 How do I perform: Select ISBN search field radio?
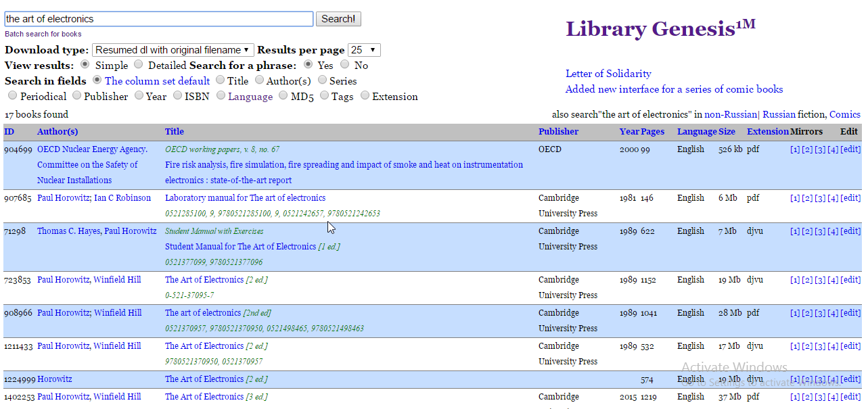[x=177, y=96]
